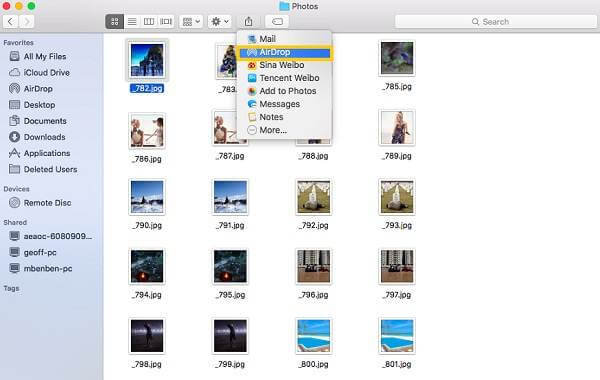The width and height of the screenshot is (600, 380).
Task: Choose Messages from the share menu
Action: click(284, 104)
